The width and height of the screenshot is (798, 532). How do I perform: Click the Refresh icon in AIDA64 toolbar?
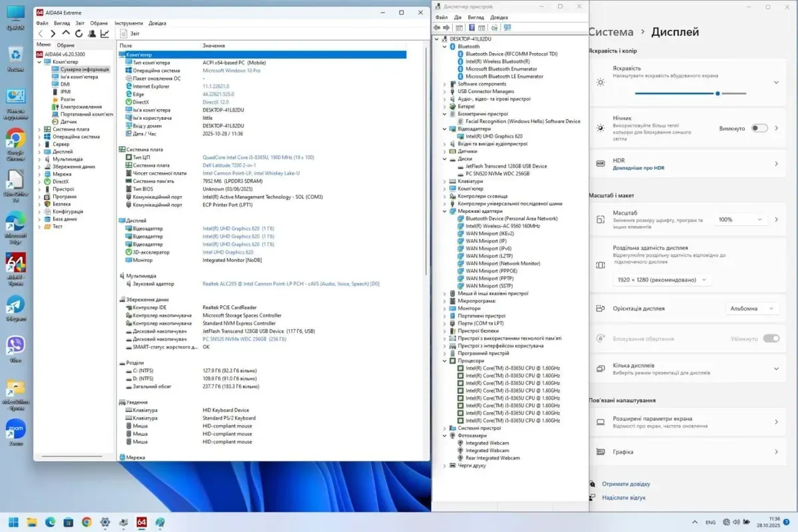(79, 33)
